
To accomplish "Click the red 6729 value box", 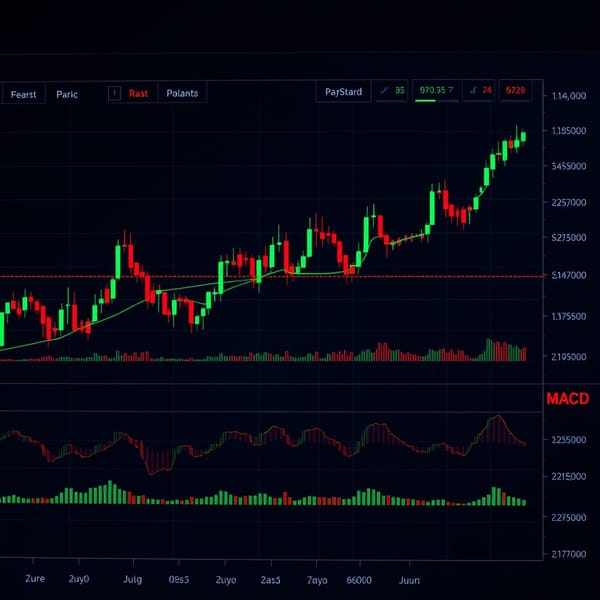I will (515, 91).
